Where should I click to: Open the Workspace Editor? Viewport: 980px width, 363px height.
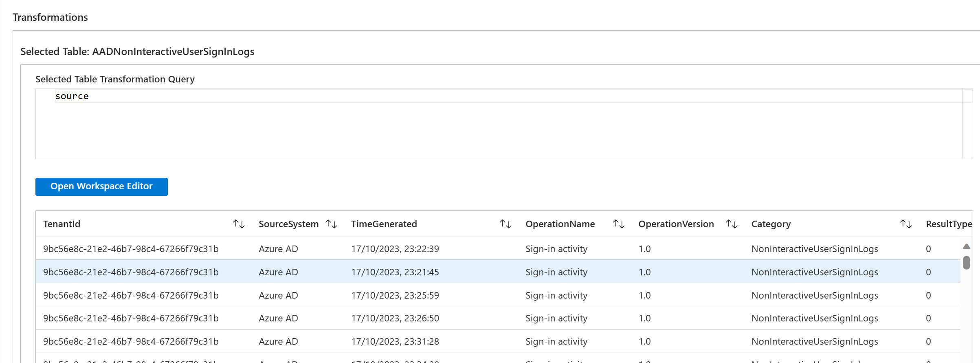(101, 186)
